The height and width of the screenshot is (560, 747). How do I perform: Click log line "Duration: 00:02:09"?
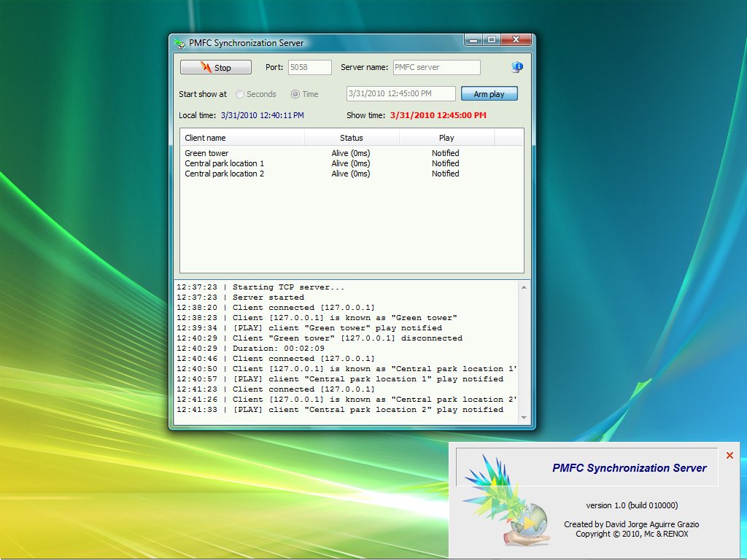tap(251, 348)
